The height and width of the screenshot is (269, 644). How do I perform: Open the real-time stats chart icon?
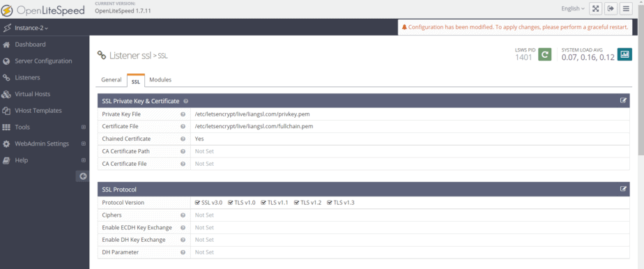pyautogui.click(x=624, y=54)
